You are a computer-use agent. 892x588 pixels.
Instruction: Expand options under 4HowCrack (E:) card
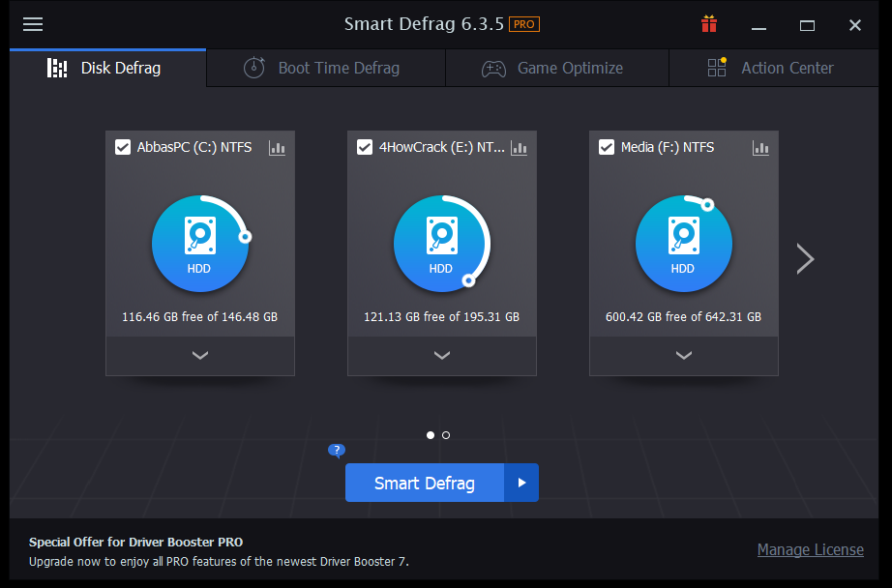click(x=442, y=356)
